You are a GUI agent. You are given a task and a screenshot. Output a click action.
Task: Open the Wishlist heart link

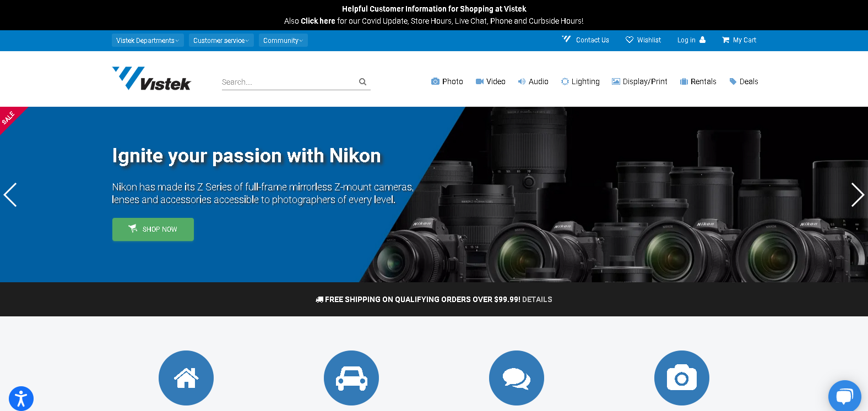643,40
